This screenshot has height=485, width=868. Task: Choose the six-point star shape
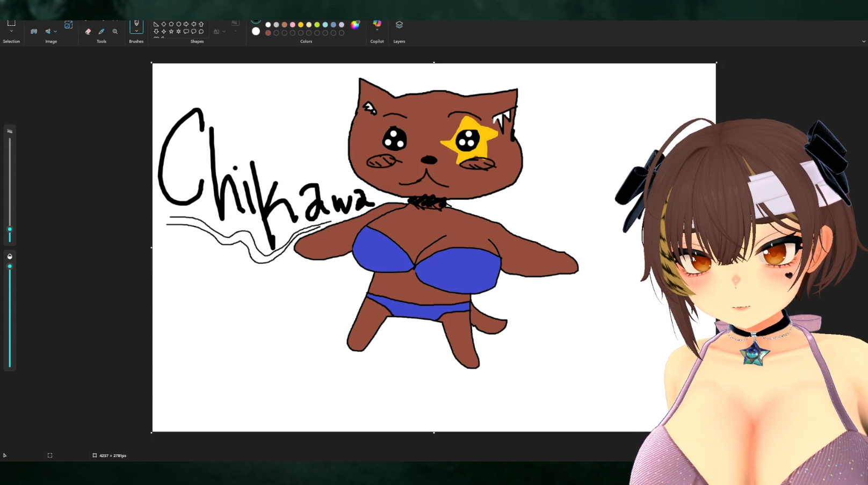click(x=179, y=32)
